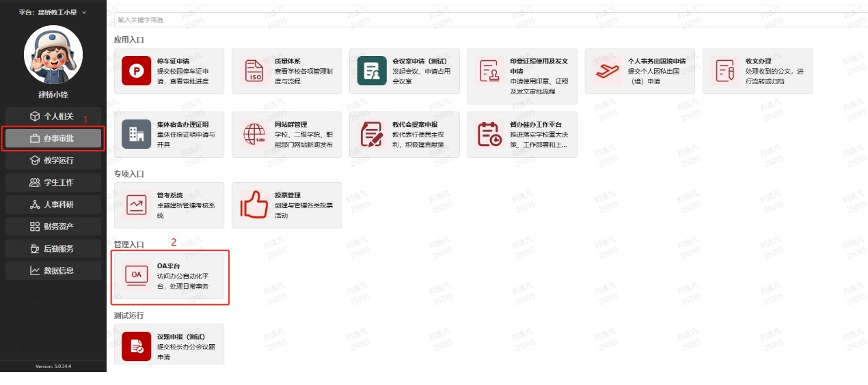Open the 数据信息 sidebar item
Screen dimensions: 868x385
click(x=53, y=270)
